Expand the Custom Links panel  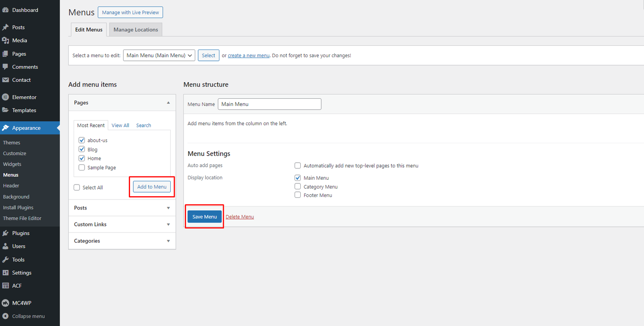122,224
